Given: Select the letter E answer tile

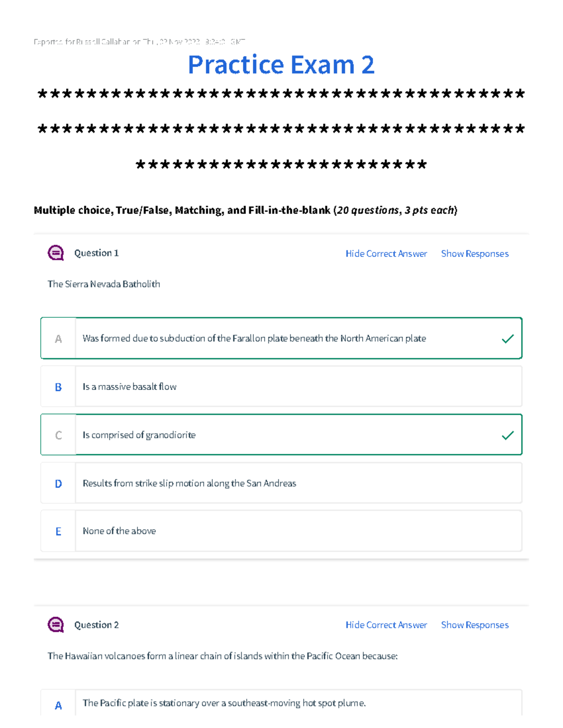Looking at the screenshot, I should (58, 532).
